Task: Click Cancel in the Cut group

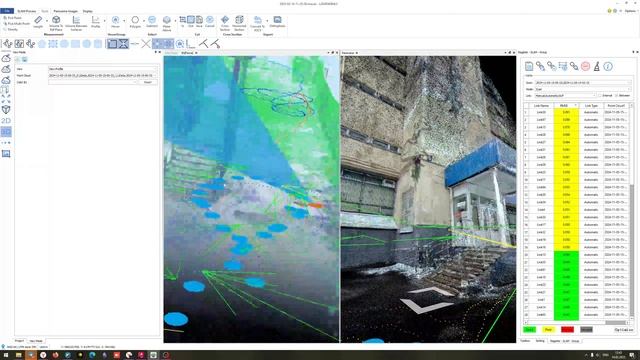Action: pos(209,22)
